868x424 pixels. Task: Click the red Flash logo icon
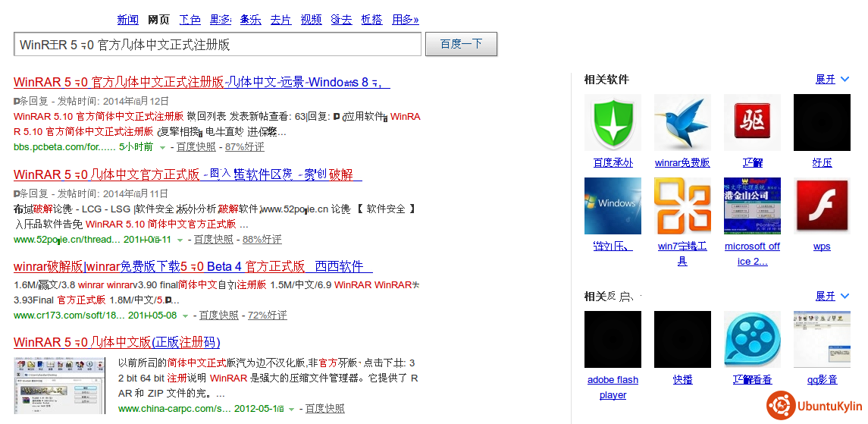click(x=822, y=206)
